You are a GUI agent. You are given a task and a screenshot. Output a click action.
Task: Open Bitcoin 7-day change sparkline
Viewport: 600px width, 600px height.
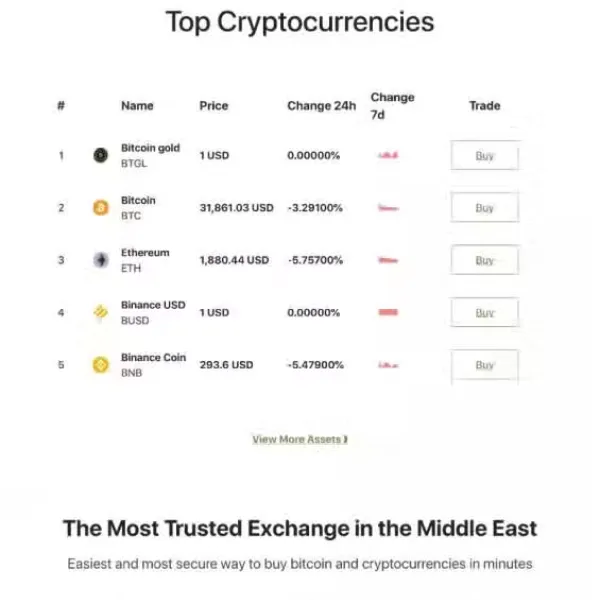click(x=388, y=208)
